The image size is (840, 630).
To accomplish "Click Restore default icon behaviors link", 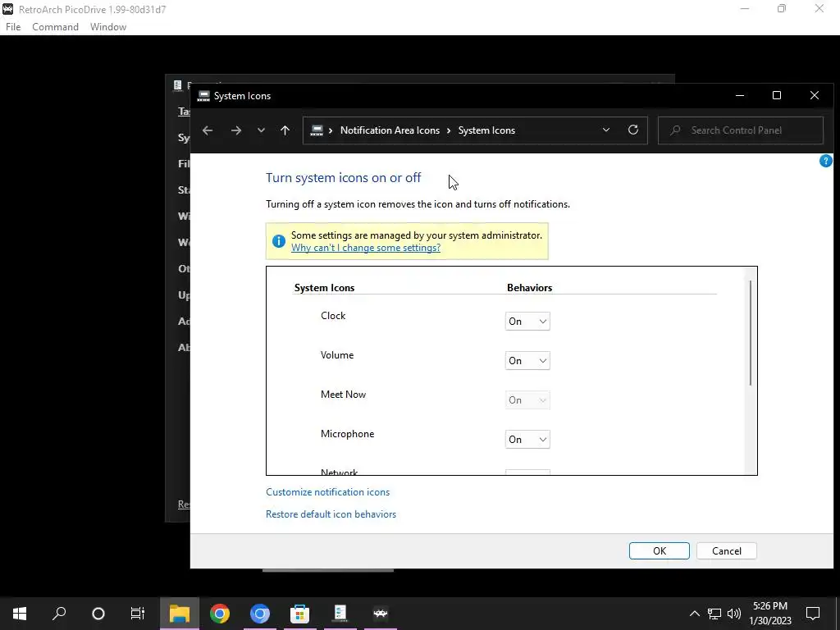I will coord(331,514).
